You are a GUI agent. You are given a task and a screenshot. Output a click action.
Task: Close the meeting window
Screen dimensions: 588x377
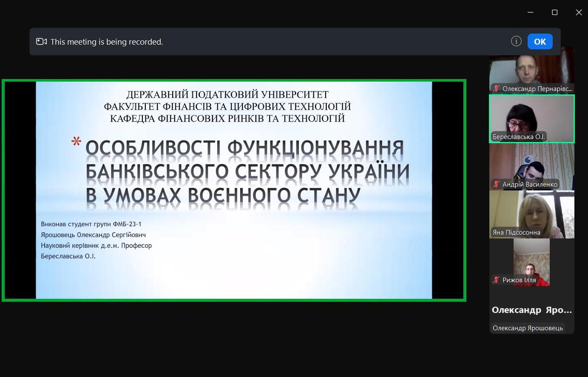coord(579,12)
